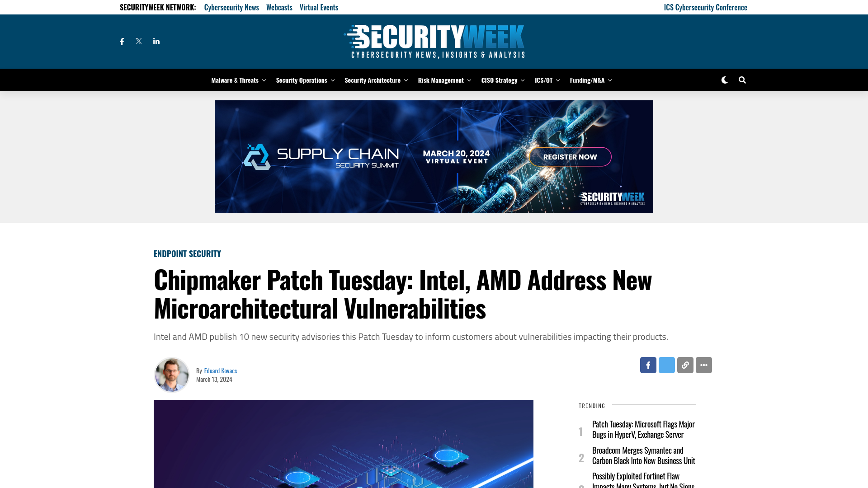Click the more options share icon
The height and width of the screenshot is (488, 868).
coord(704,365)
